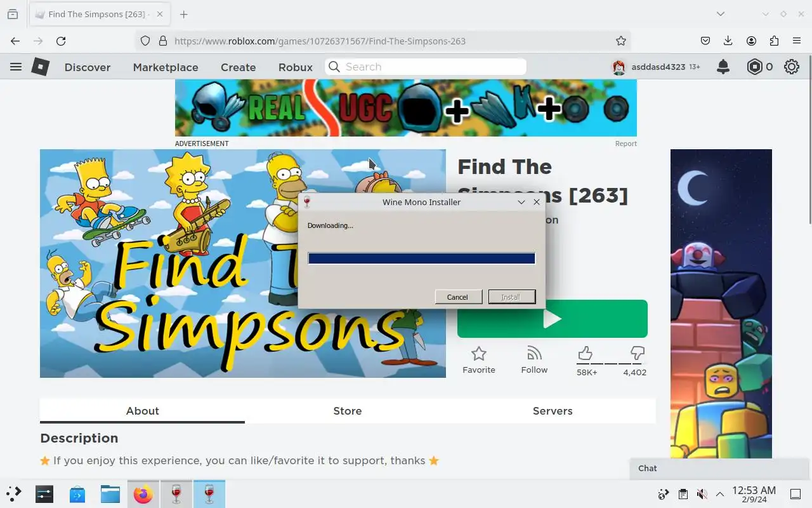Bookmark this page with the star

[621, 41]
